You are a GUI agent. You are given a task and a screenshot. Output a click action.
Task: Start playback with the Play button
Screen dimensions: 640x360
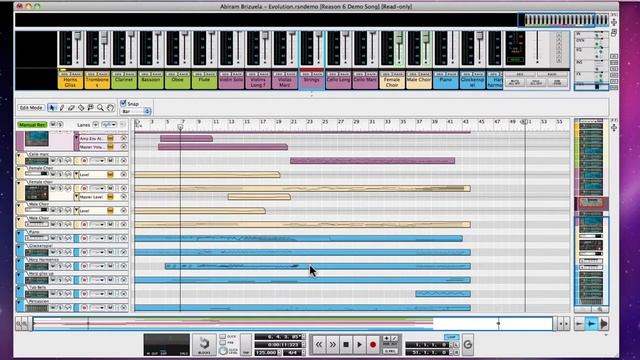coord(359,344)
